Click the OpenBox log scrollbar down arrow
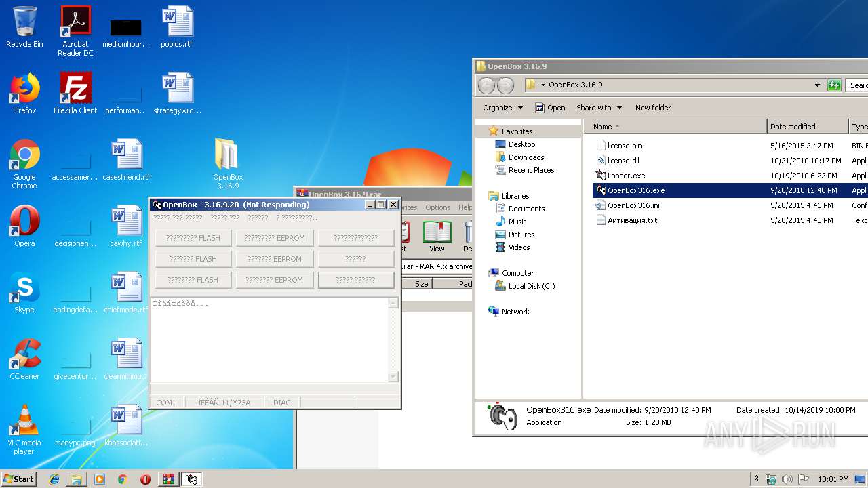Image resolution: width=868 pixels, height=488 pixels. (x=393, y=377)
